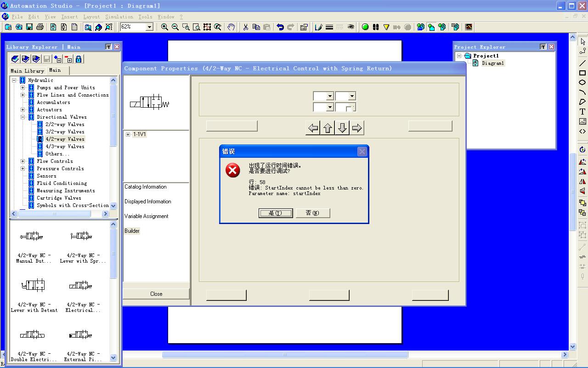Select 2/2-way Valves tree item

coord(65,124)
